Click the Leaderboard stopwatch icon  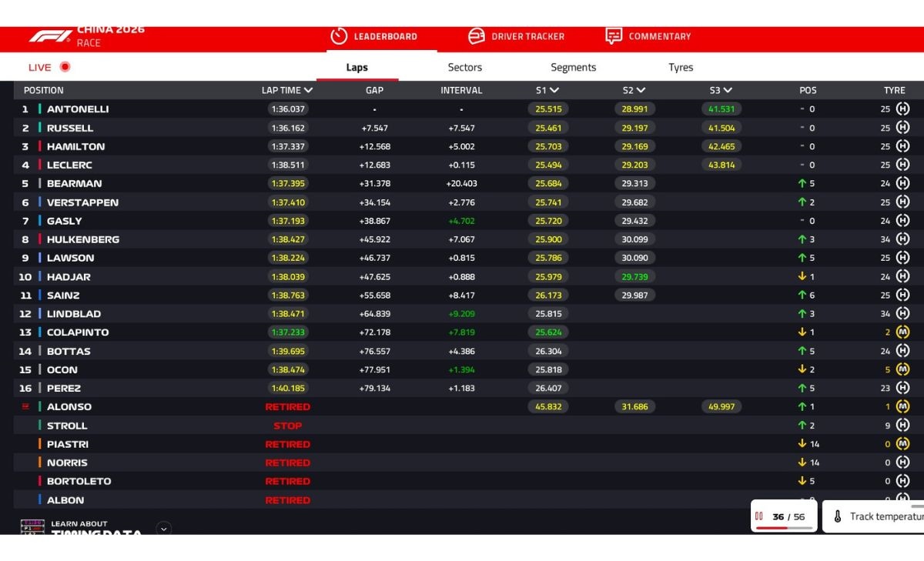(x=339, y=36)
